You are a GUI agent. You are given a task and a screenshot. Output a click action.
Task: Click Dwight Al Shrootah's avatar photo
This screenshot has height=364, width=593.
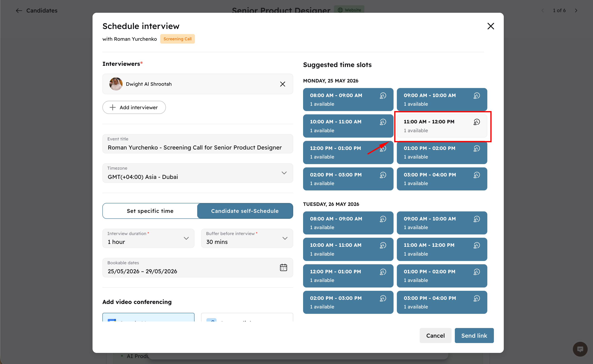click(116, 84)
